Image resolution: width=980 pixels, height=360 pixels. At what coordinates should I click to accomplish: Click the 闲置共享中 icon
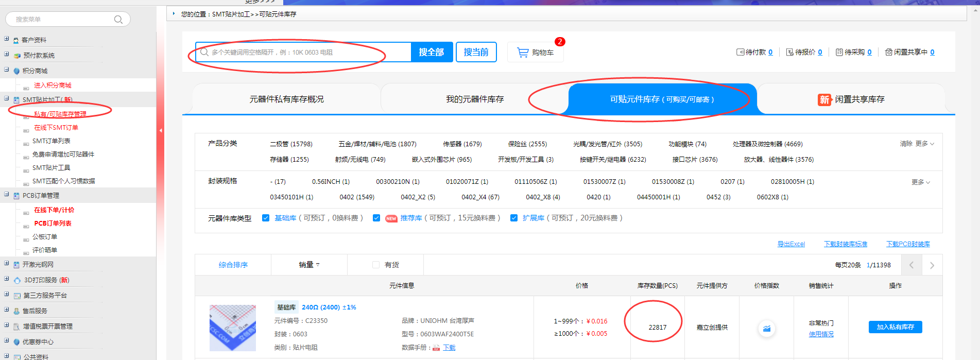888,52
